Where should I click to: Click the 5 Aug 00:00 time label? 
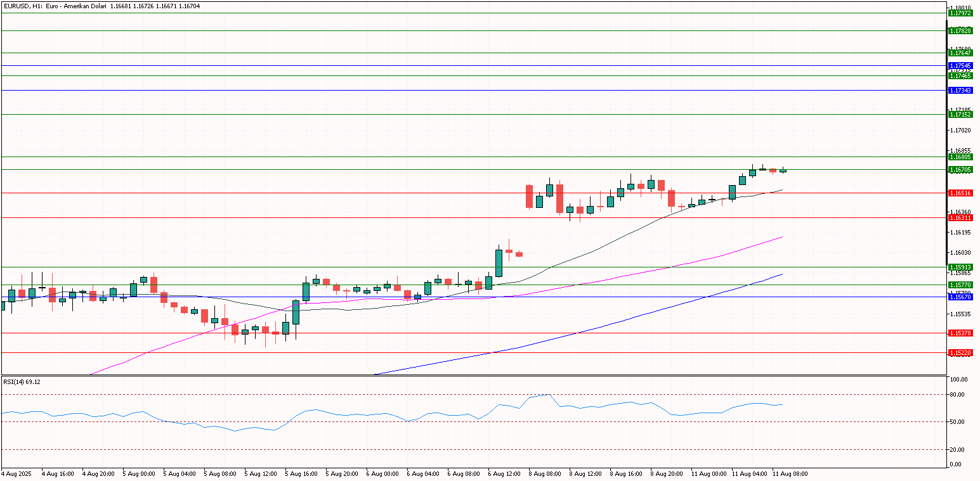(138, 473)
